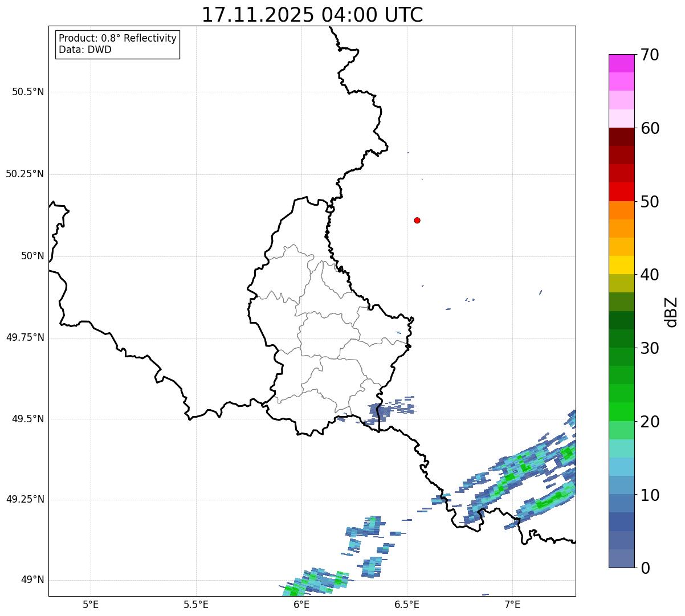
Task: Pick the orange swatch just below 50 dBZ
Action: click(621, 210)
